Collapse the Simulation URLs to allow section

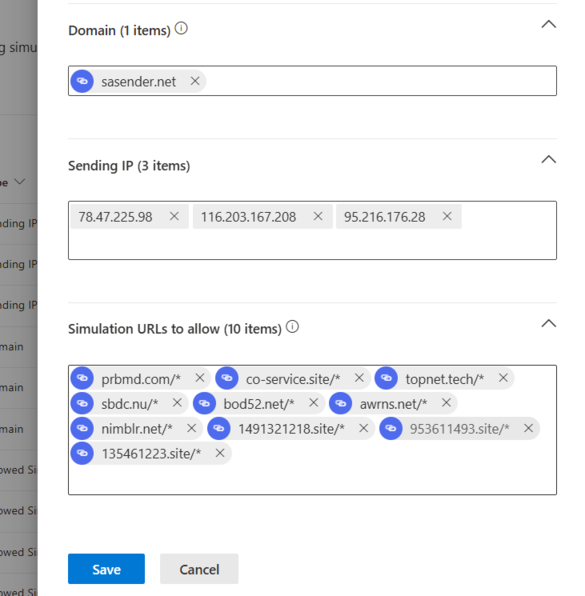click(549, 324)
